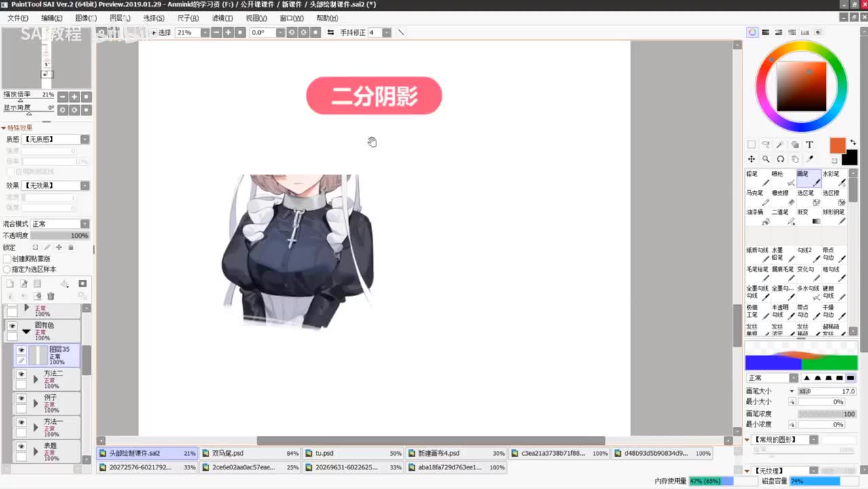Expand the 方法二 folder
868x489 pixels.
(x=36, y=379)
